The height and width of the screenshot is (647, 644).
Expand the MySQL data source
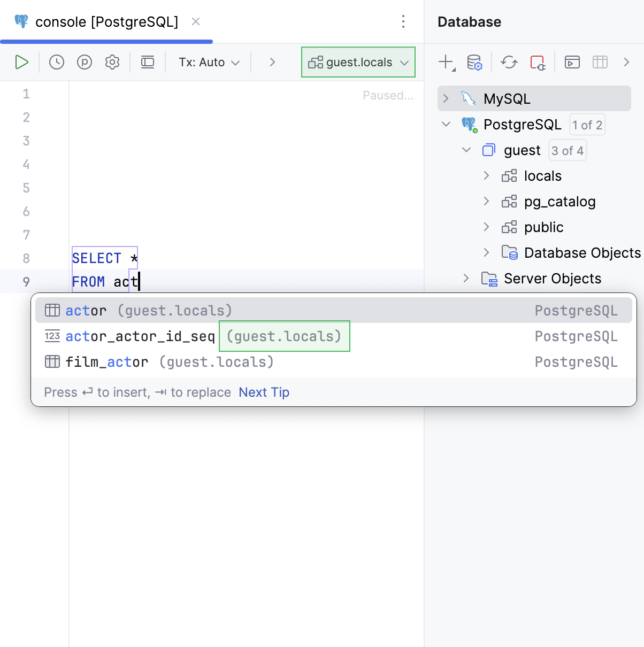[x=446, y=98]
